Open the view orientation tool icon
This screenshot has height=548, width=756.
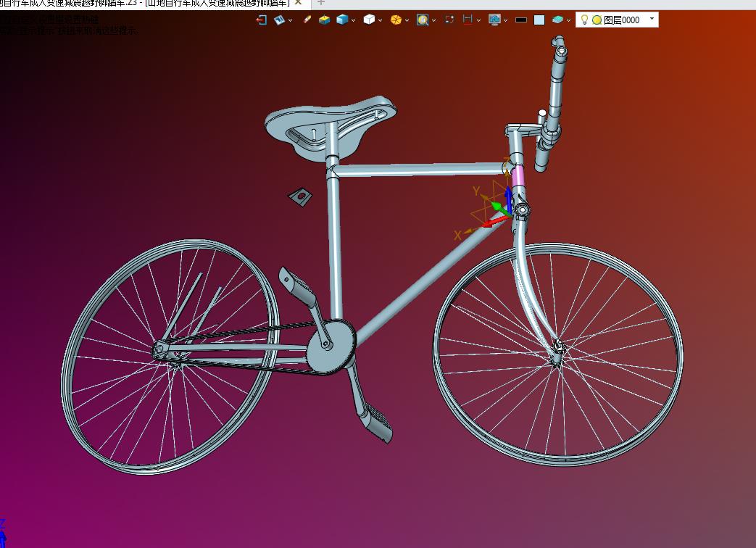280,20
